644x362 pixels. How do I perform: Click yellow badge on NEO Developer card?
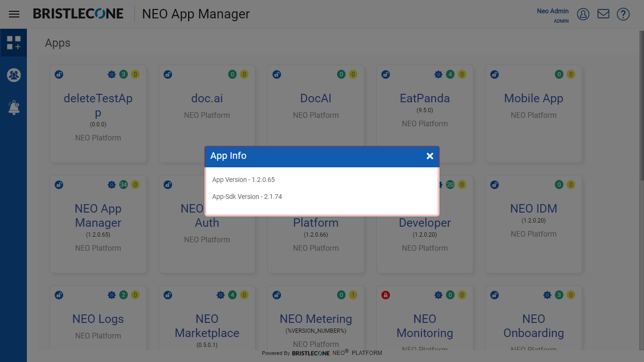[462, 184]
